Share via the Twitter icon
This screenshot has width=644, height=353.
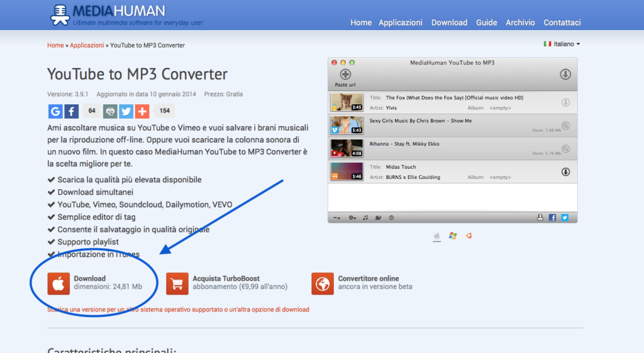(x=126, y=111)
